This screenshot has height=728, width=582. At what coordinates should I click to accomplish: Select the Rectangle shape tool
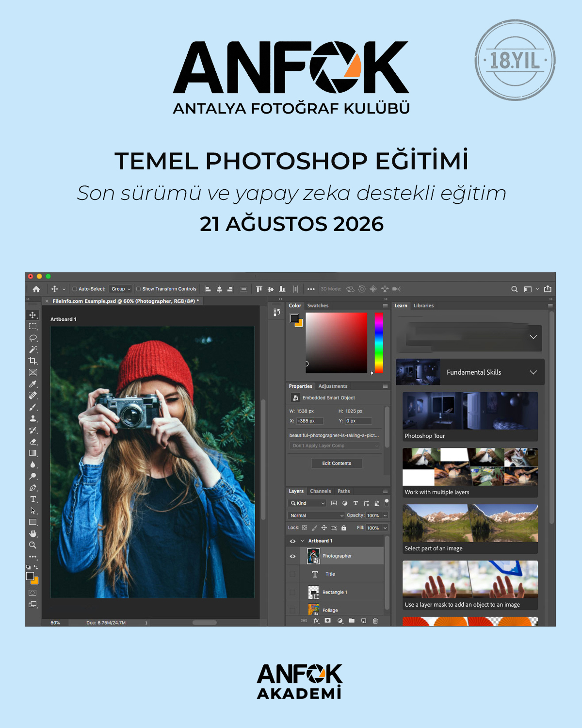point(32,522)
